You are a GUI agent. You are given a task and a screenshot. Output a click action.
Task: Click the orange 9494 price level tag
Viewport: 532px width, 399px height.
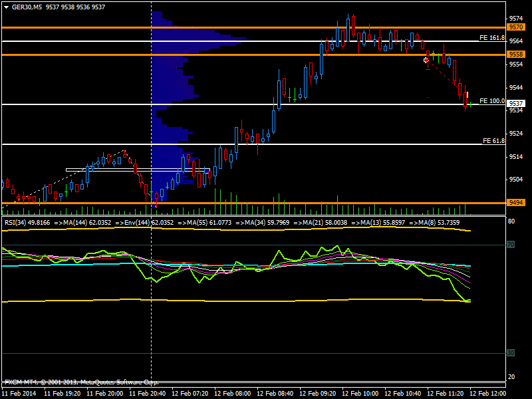pyautogui.click(x=515, y=202)
